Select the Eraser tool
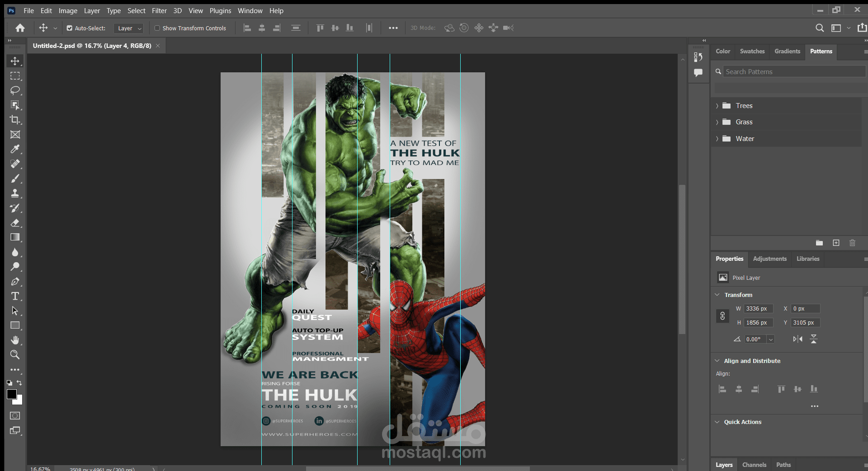This screenshot has height=471, width=868. pyautogui.click(x=15, y=223)
